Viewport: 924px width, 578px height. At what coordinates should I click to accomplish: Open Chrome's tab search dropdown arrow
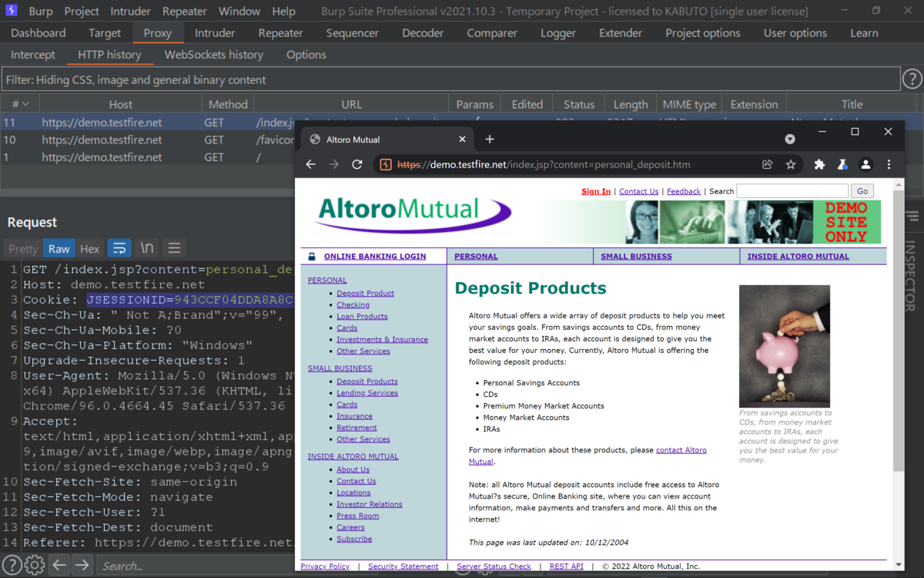point(790,139)
